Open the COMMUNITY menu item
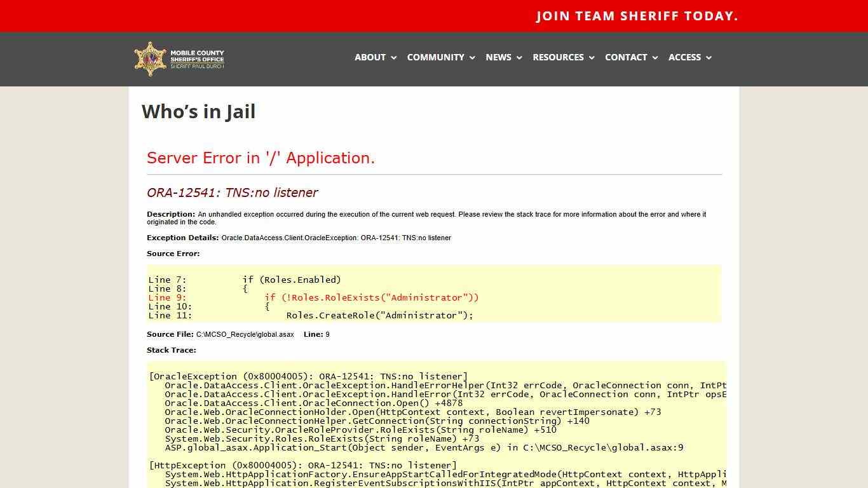Viewport: 868px width, 488px height. 435,57
